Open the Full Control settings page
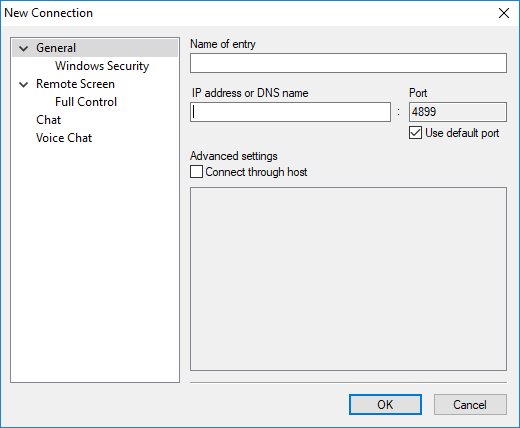 86,102
